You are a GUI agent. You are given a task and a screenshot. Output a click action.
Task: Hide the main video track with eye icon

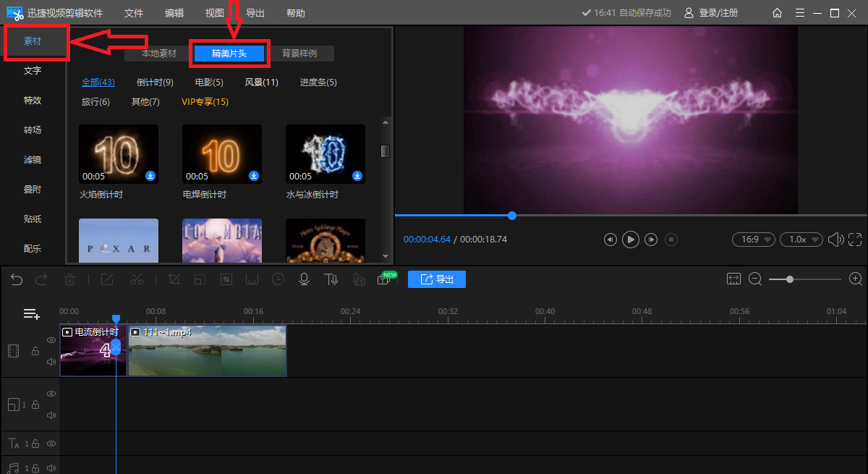click(x=51, y=340)
